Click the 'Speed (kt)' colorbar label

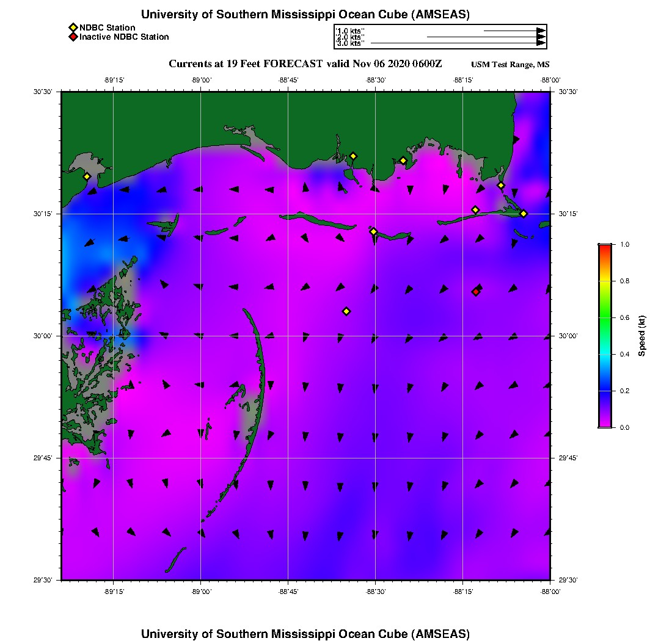coord(641,336)
